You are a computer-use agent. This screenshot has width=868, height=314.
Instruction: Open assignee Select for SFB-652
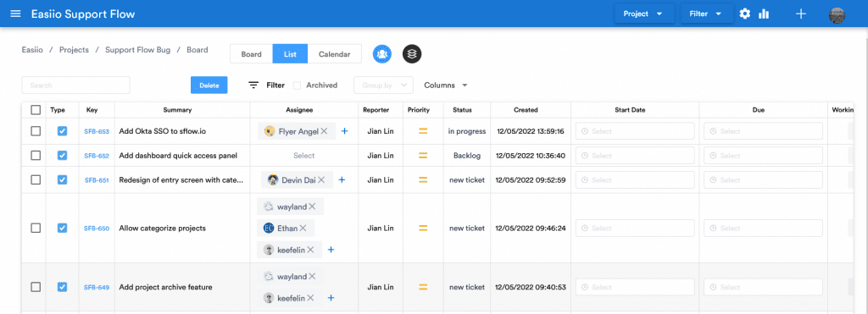click(x=304, y=156)
